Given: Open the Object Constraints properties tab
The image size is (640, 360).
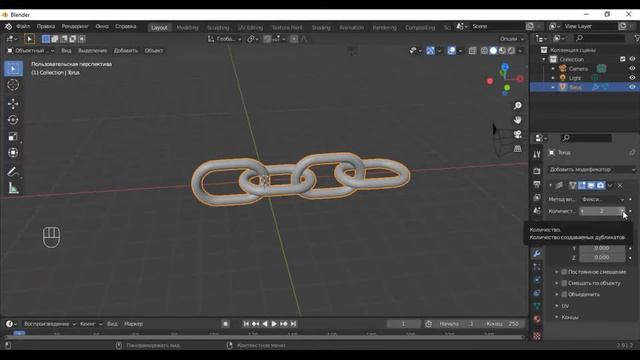Looking at the screenshot, I should (537, 293).
